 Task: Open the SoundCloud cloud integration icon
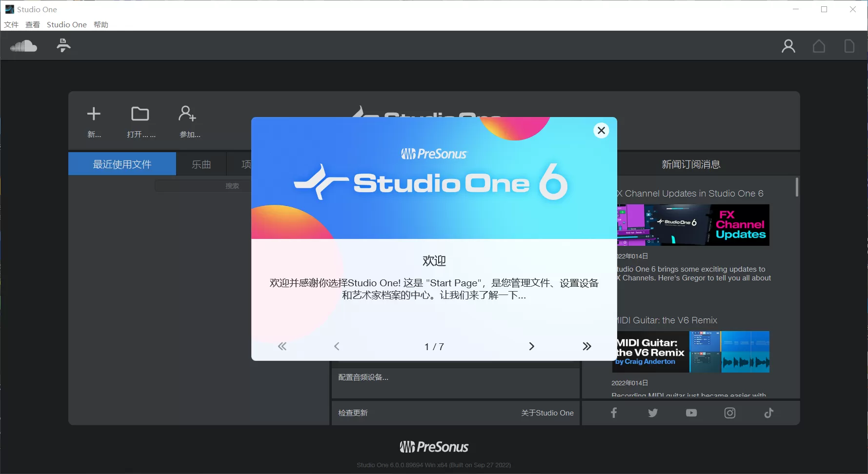24,45
